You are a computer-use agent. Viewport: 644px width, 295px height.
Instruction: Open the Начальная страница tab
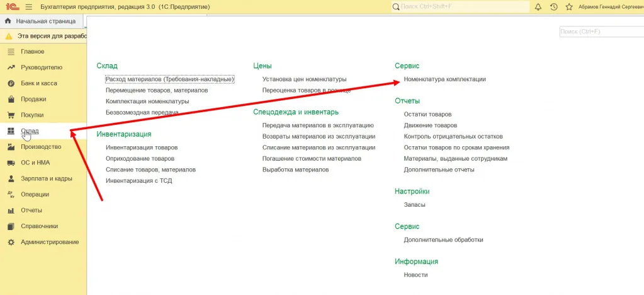[x=41, y=21]
